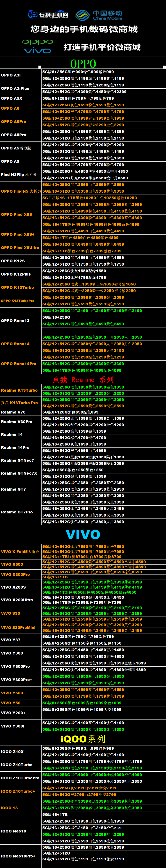The image size is (166, 868).
Task: Click the Realme GT7Pro model cell
Action: click(x=20, y=512)
